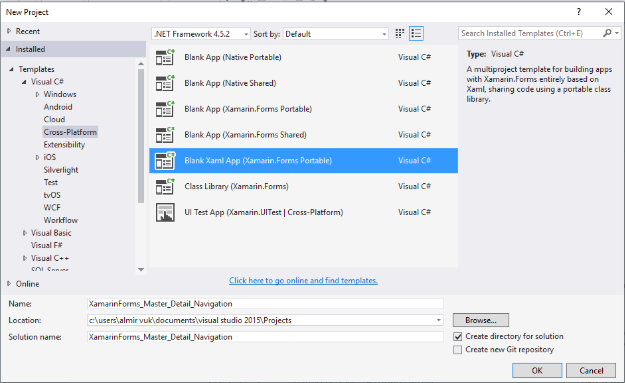Click the Blank App (Xamarin.Forms Shared) icon
Image resolution: width=625 pixels, height=383 pixels.
click(165, 135)
